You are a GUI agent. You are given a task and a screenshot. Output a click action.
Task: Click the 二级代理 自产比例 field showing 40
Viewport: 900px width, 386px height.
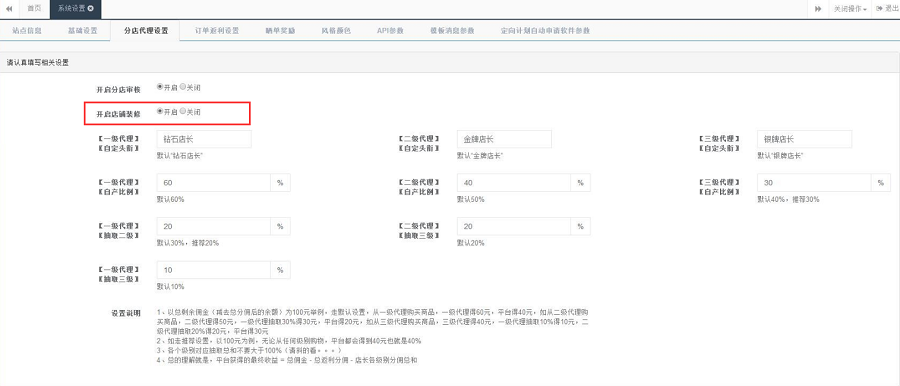[x=514, y=183]
